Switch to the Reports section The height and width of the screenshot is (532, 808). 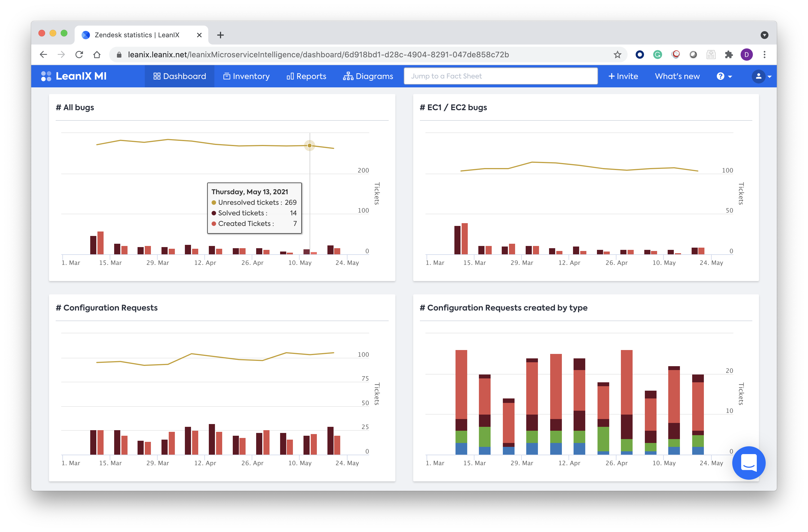pyautogui.click(x=306, y=76)
